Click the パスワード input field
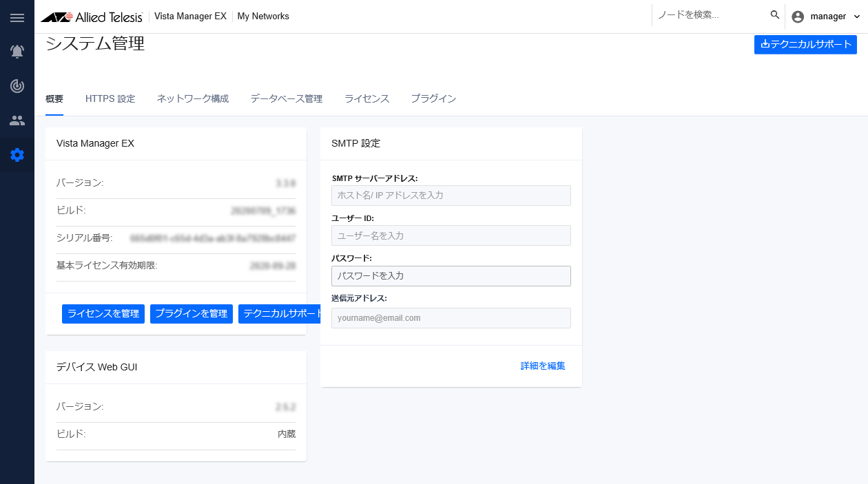The width and height of the screenshot is (868, 484). coord(451,276)
